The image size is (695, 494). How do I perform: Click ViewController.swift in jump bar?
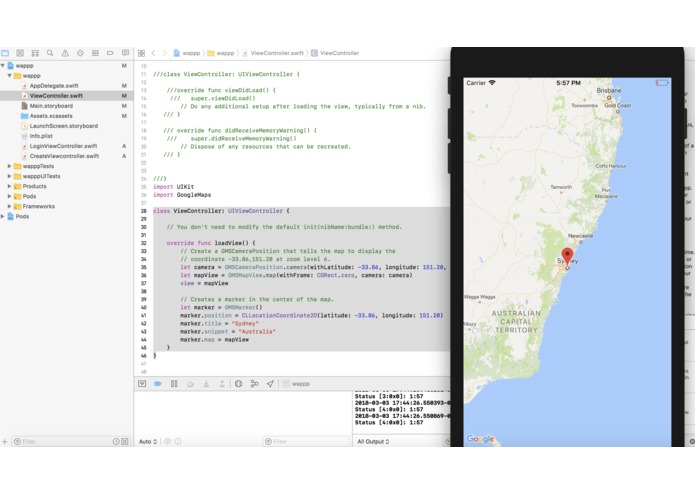273,53
